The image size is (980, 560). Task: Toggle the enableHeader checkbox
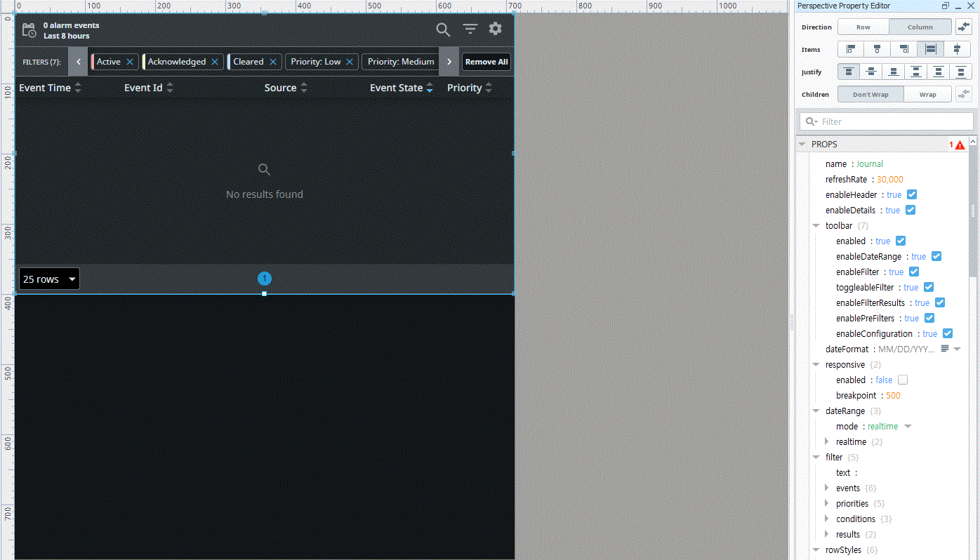[912, 195]
